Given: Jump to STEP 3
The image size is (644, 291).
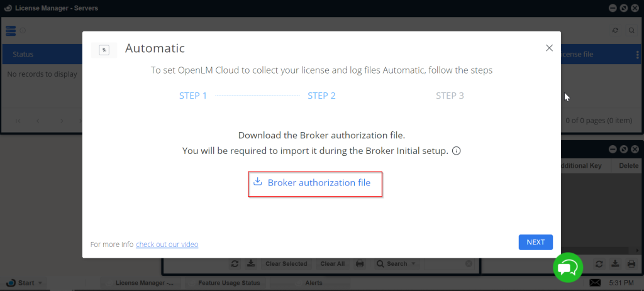Looking at the screenshot, I should (450, 96).
